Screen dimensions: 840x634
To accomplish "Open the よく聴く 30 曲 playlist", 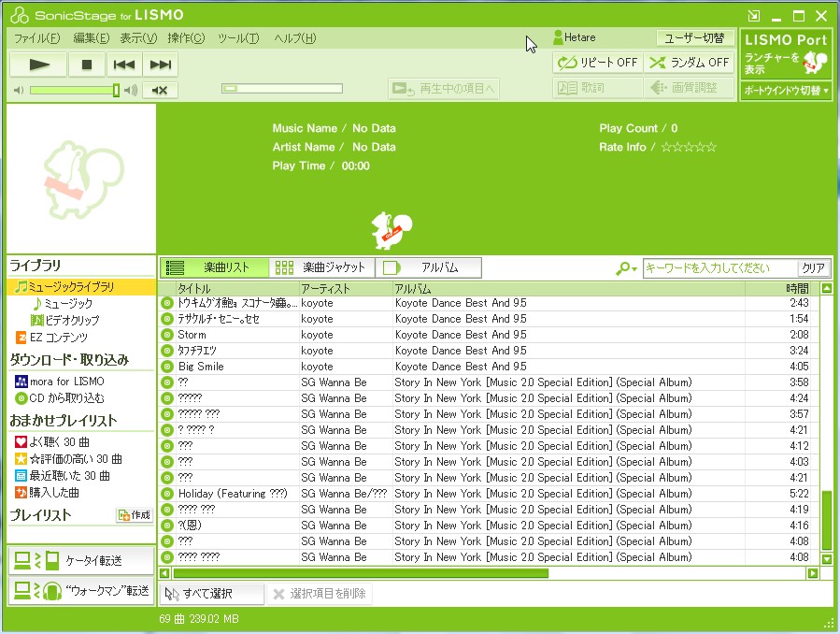I will click(x=52, y=442).
